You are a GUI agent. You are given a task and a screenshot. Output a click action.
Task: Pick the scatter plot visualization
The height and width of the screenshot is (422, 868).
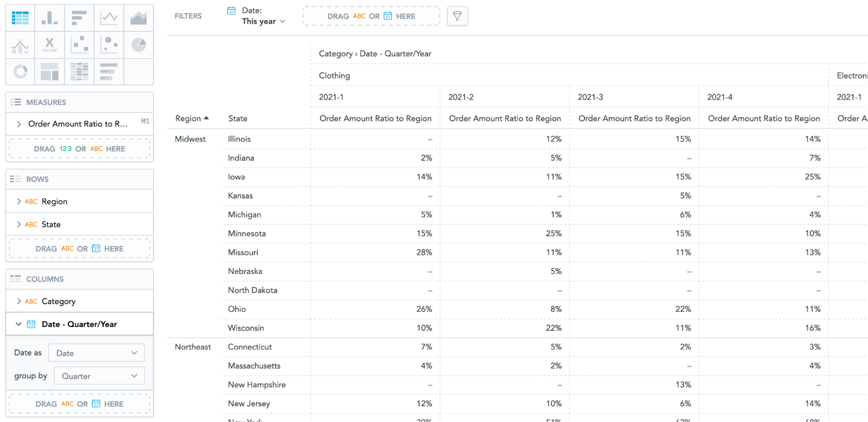(x=79, y=45)
